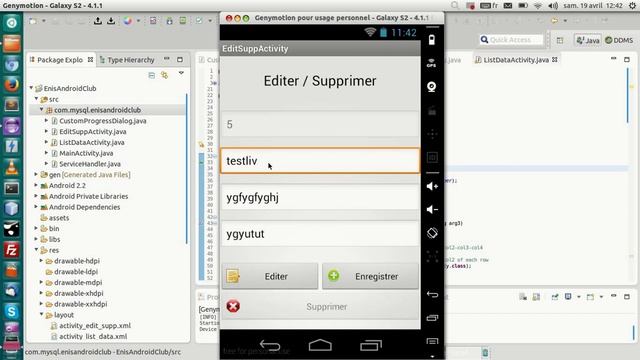Click magnifier icon of Quick Access
640x360 pixels.
coord(484,40)
